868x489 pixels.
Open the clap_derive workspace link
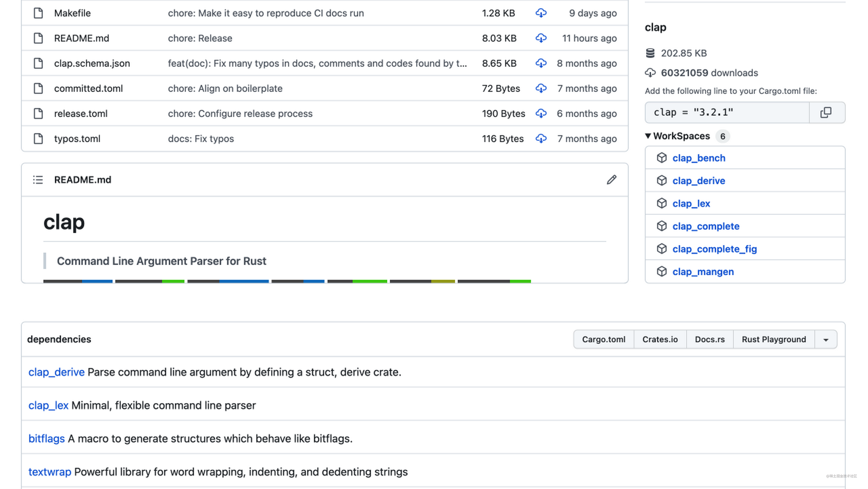pyautogui.click(x=698, y=181)
